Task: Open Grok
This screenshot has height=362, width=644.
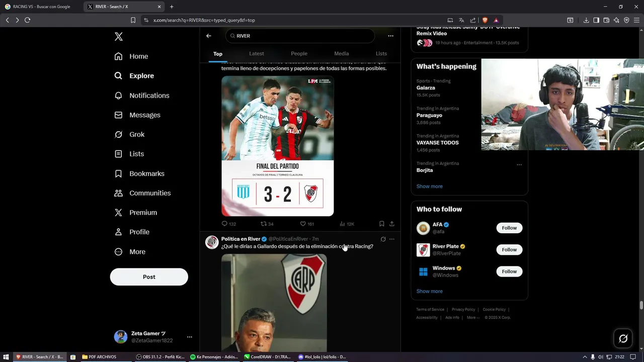Action: (x=129, y=135)
